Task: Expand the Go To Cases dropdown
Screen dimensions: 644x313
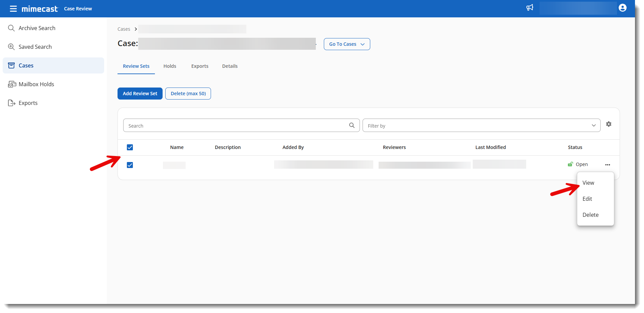Action: coord(347,44)
